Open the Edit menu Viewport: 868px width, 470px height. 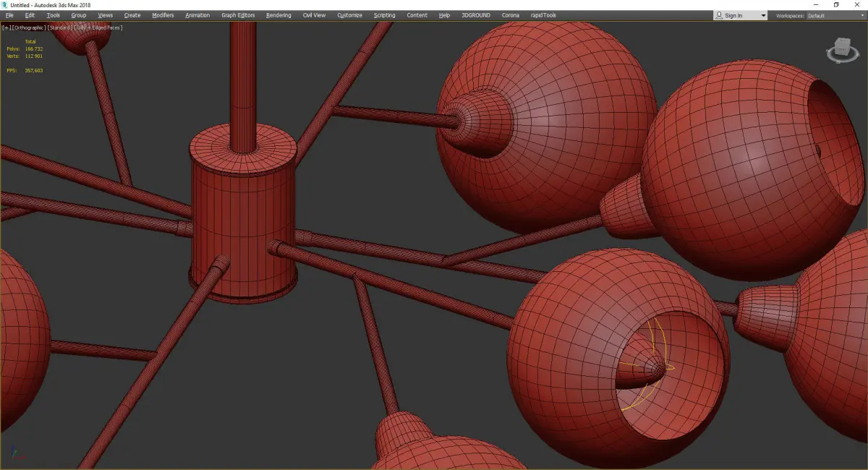pyautogui.click(x=30, y=15)
